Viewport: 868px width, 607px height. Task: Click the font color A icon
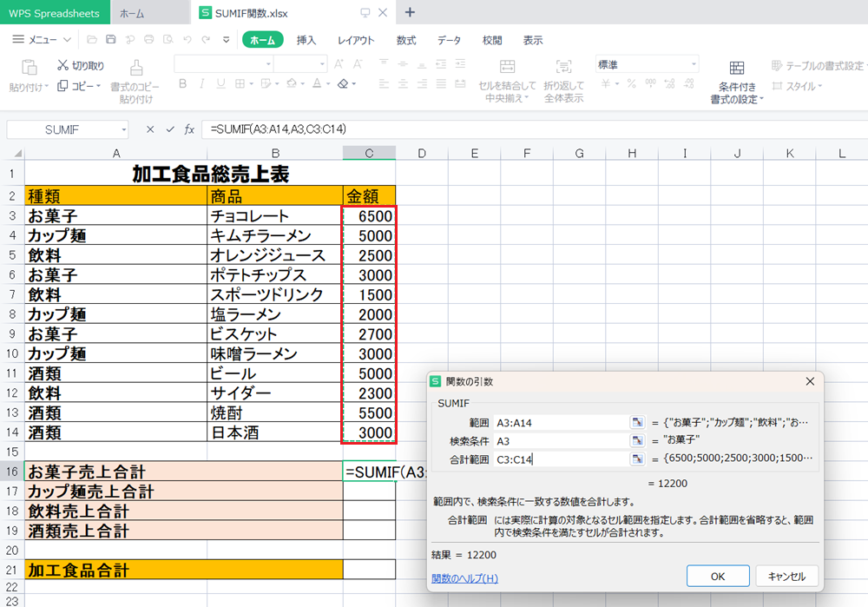[x=317, y=83]
